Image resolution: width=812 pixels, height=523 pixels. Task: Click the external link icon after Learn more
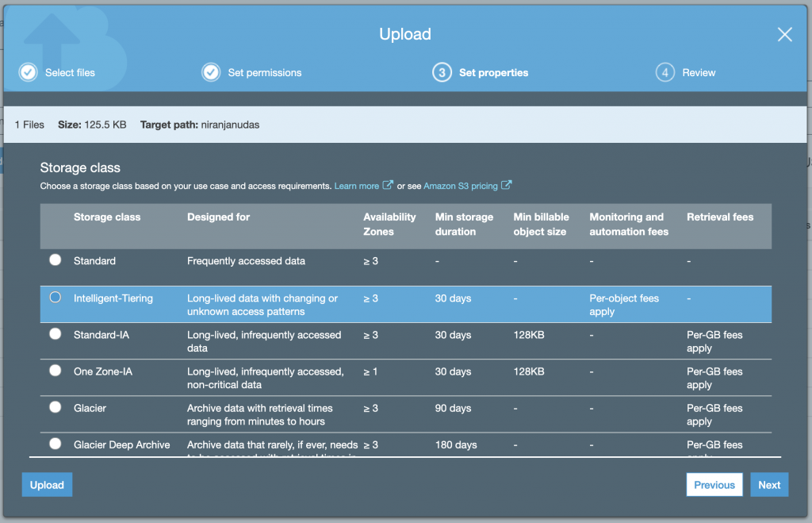[x=388, y=186]
